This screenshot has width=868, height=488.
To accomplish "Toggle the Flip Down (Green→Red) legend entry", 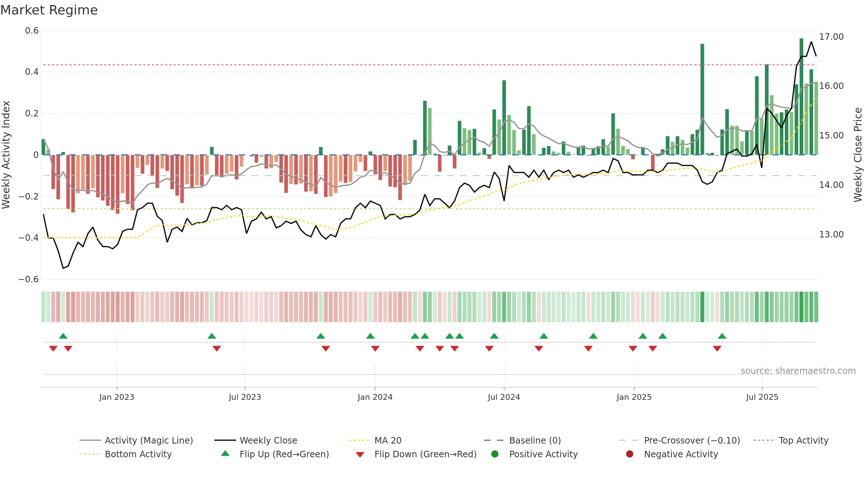I will 416,454.
